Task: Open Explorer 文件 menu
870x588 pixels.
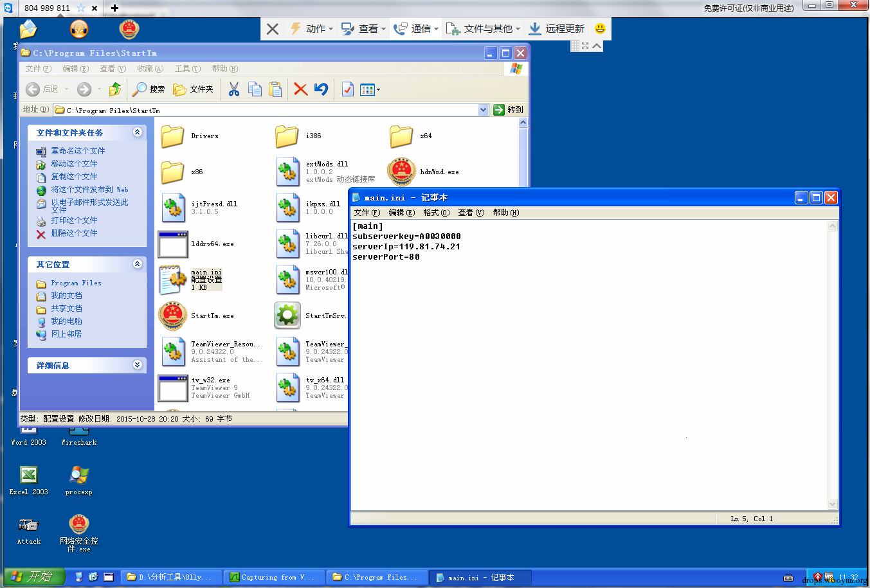Action: (38, 69)
